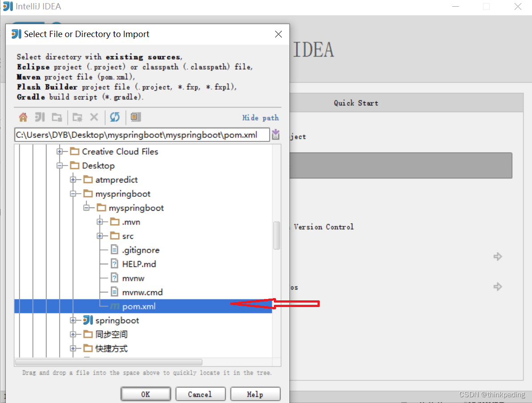532x403 pixels.
Task: Expand the .mvn folder
Action: pos(100,222)
